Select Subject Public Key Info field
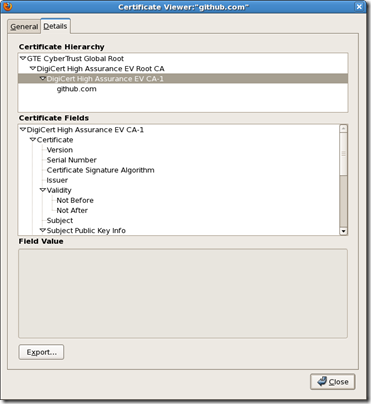 86,231
